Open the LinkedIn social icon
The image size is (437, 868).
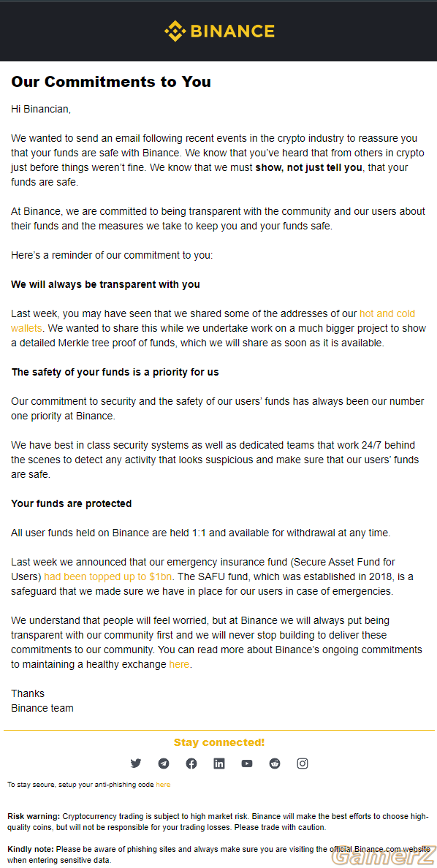pyautogui.click(x=219, y=764)
